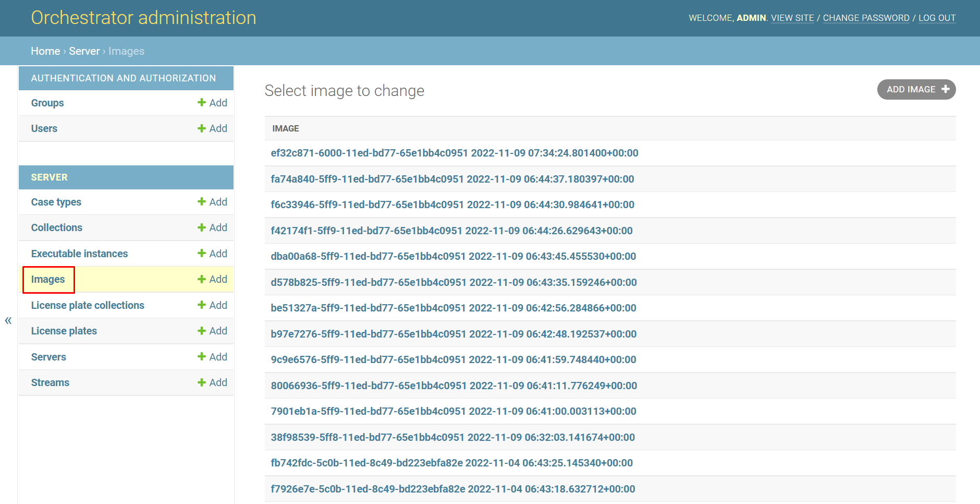Open image record starting with ef32c871

point(454,153)
